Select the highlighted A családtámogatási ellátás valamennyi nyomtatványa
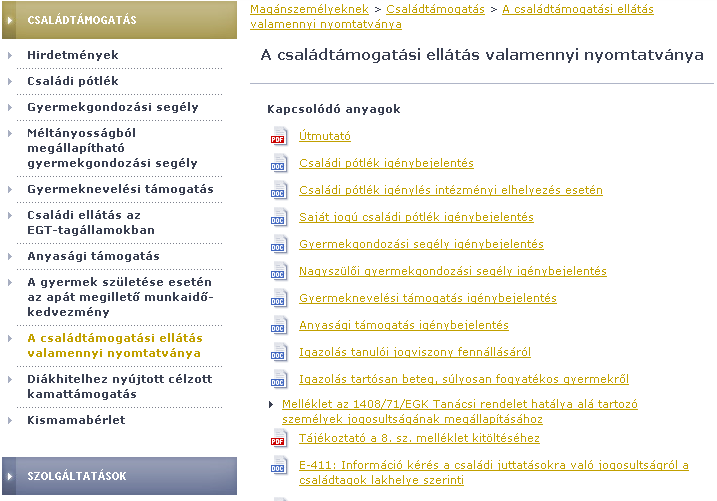717x501 pixels. (115, 346)
